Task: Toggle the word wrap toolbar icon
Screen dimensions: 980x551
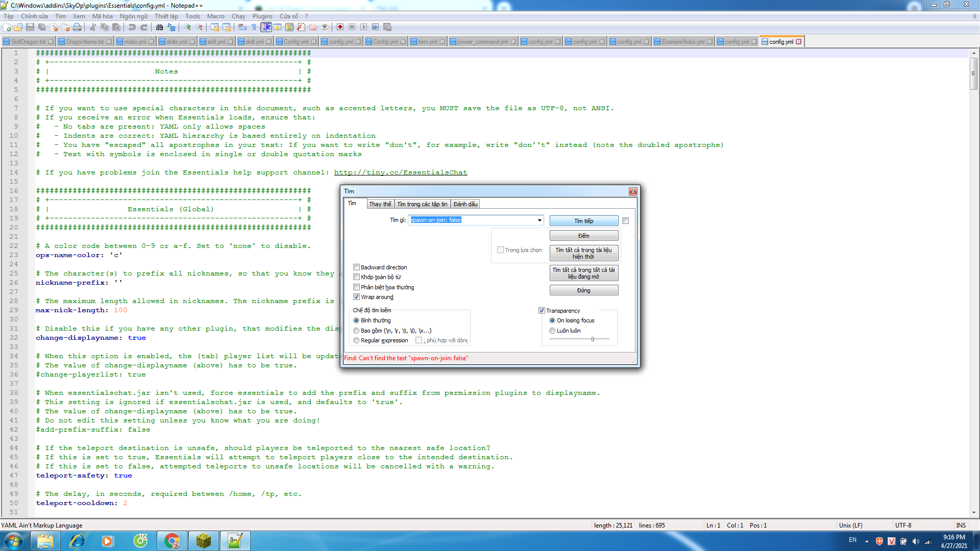Action: click(242, 27)
